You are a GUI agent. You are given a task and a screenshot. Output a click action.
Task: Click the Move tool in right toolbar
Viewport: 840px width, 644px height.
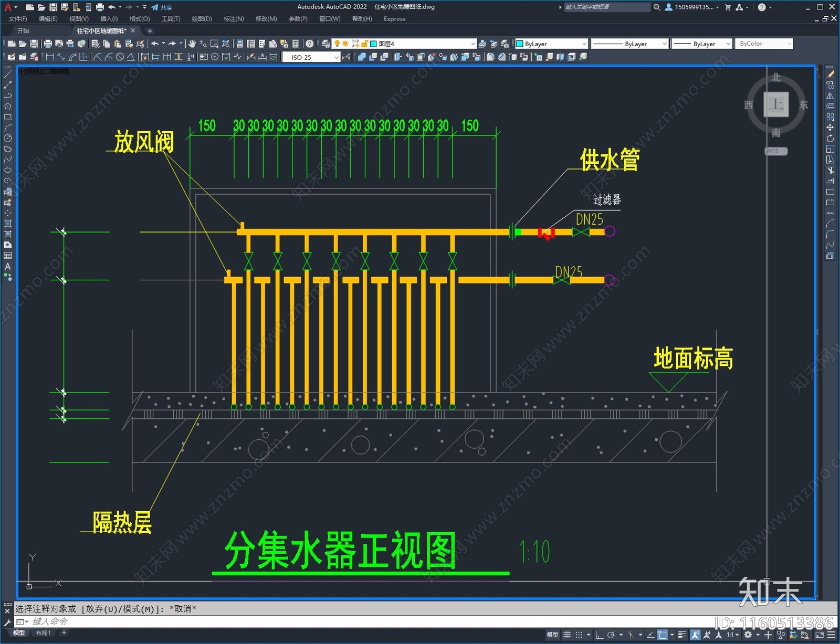[x=830, y=128]
